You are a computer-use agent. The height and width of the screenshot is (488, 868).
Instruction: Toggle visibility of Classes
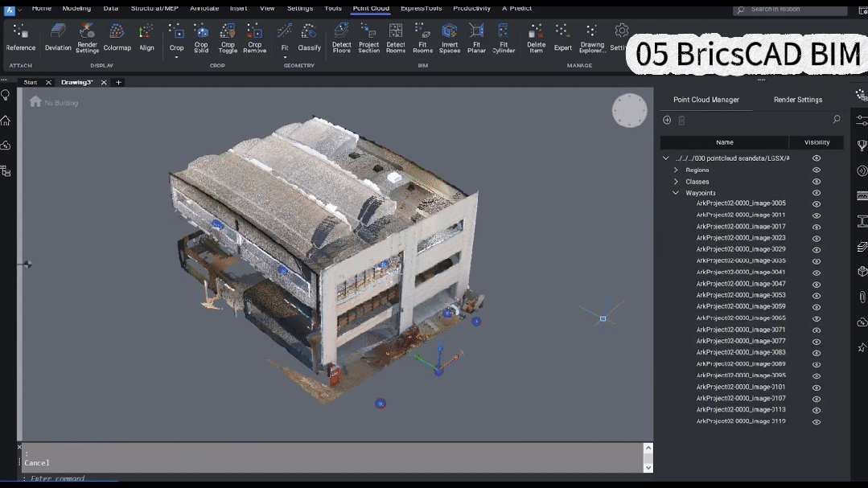816,182
